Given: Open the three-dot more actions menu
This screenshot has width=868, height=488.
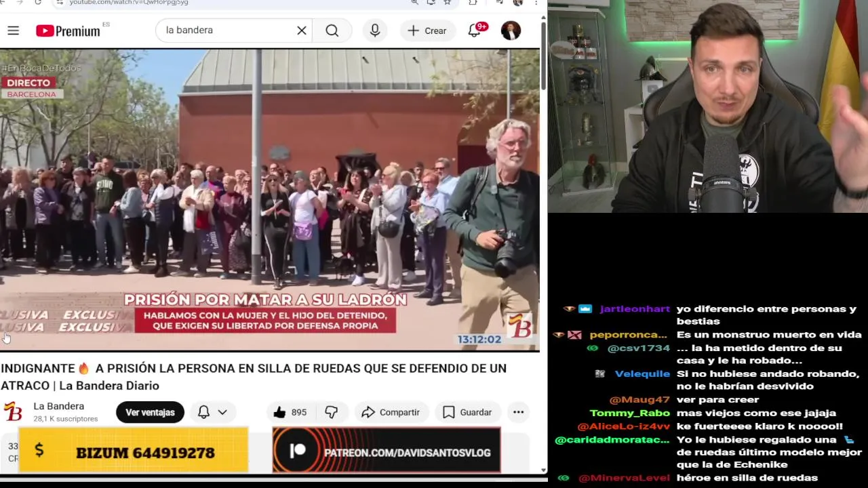Looking at the screenshot, I should tap(518, 412).
